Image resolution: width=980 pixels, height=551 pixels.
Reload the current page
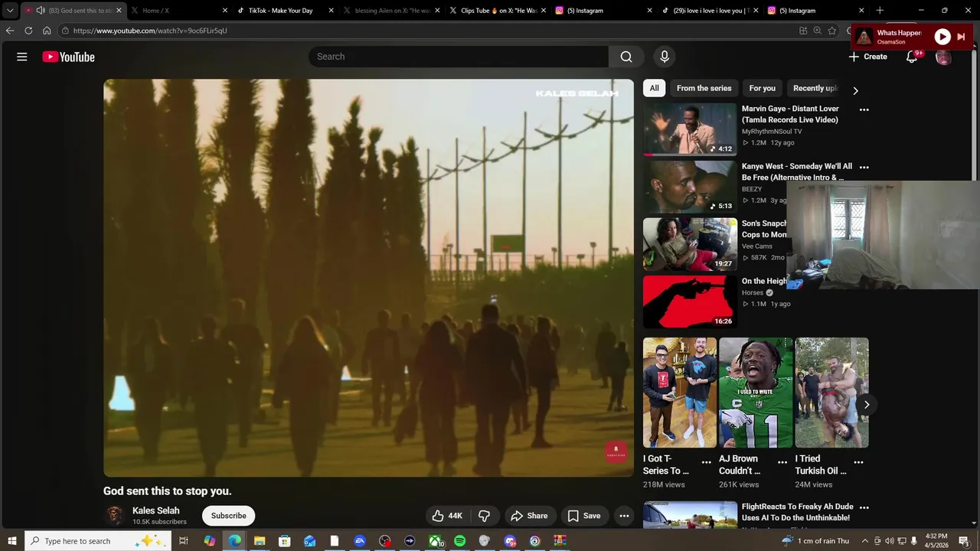pos(28,31)
